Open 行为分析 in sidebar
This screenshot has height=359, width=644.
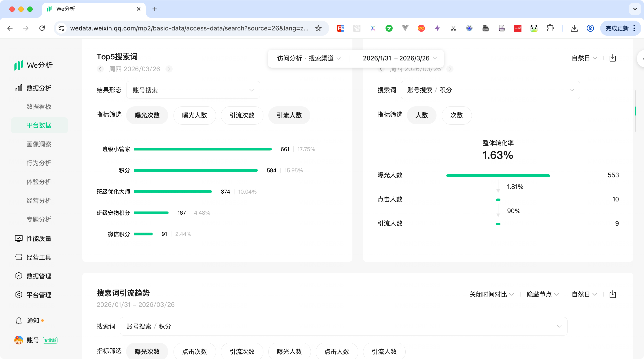tap(39, 163)
